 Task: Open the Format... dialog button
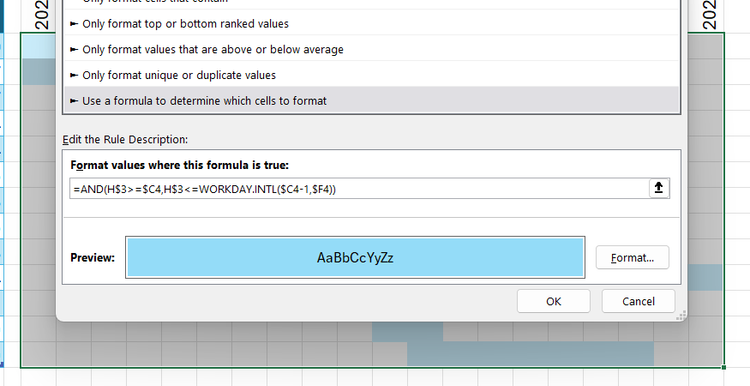click(632, 258)
